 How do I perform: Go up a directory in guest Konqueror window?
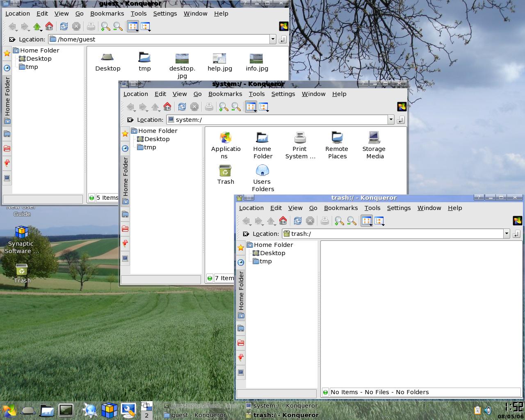37,27
